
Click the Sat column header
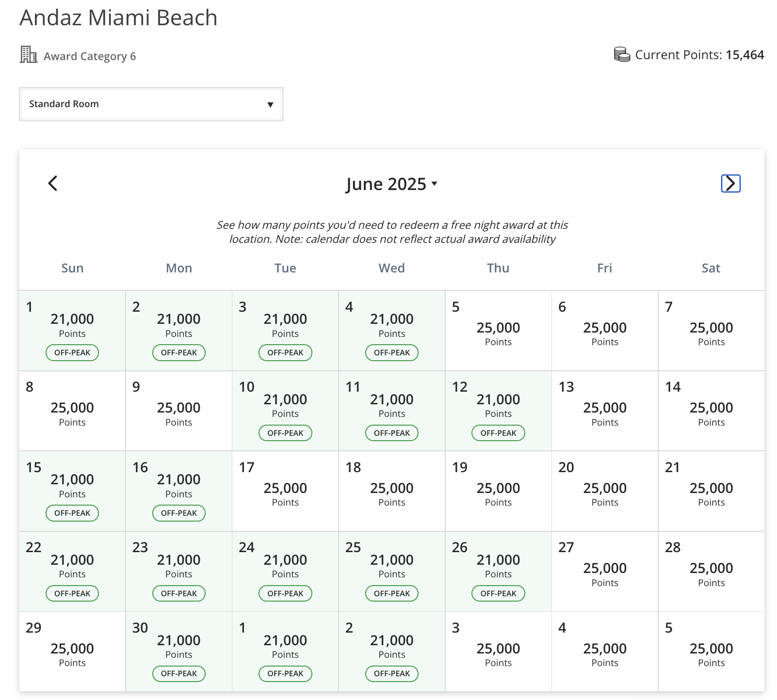711,268
